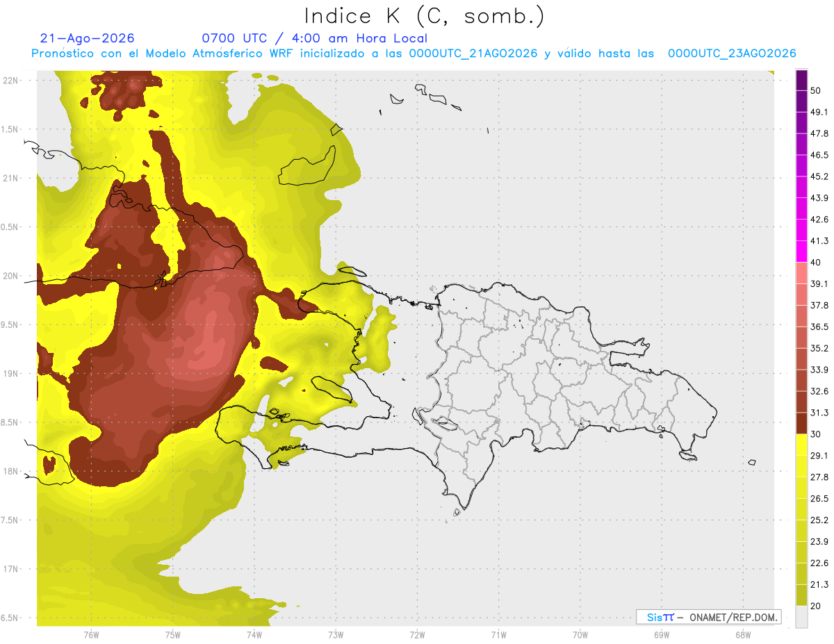This screenshot has height=644, width=834.
Task: Click colorbar value 41.3
Action: [819, 241]
